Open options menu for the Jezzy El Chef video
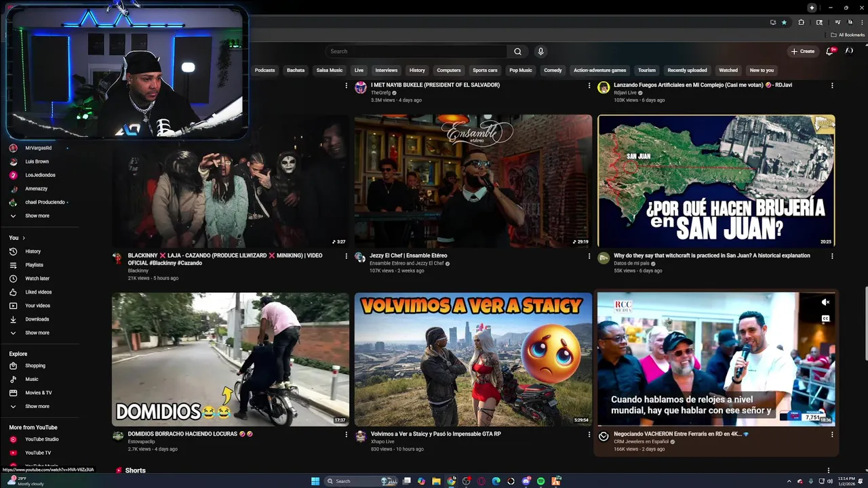This screenshot has width=868, height=488. pyautogui.click(x=589, y=256)
